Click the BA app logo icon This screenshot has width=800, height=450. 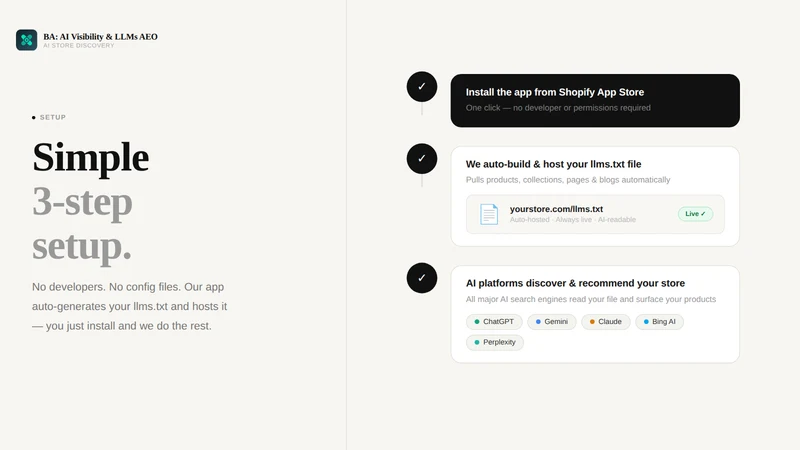(x=27, y=40)
